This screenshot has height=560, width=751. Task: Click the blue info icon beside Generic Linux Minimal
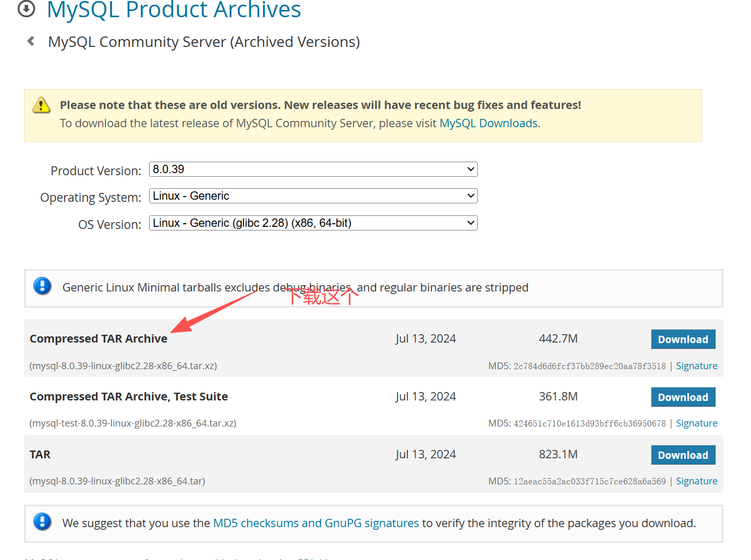[x=42, y=286]
